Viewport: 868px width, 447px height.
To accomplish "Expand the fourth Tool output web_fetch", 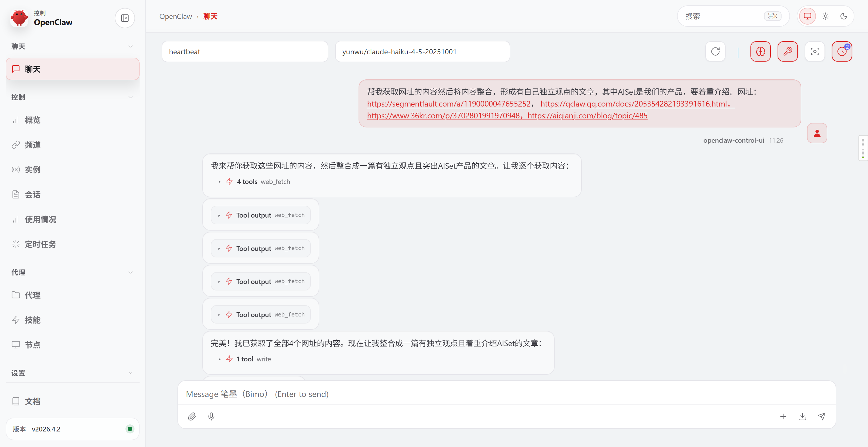I will click(261, 314).
